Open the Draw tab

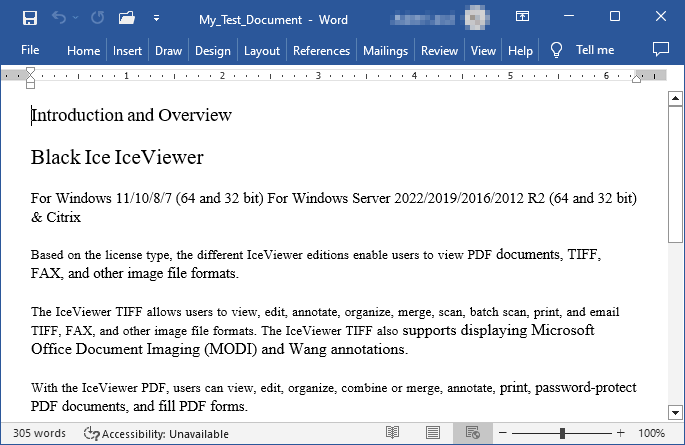coord(168,51)
